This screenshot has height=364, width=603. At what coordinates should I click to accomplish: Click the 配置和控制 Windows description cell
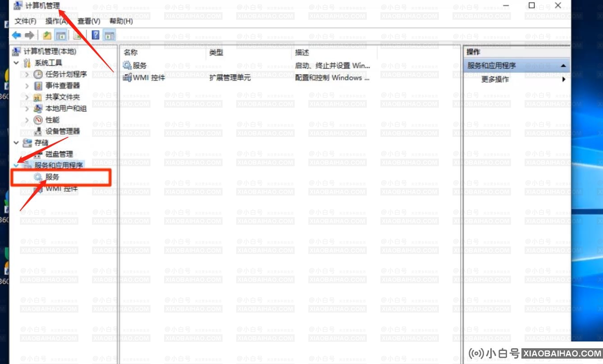(332, 77)
